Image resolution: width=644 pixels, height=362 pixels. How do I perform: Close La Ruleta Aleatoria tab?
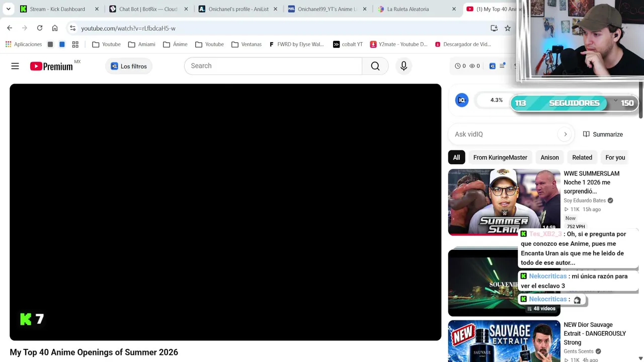(454, 9)
